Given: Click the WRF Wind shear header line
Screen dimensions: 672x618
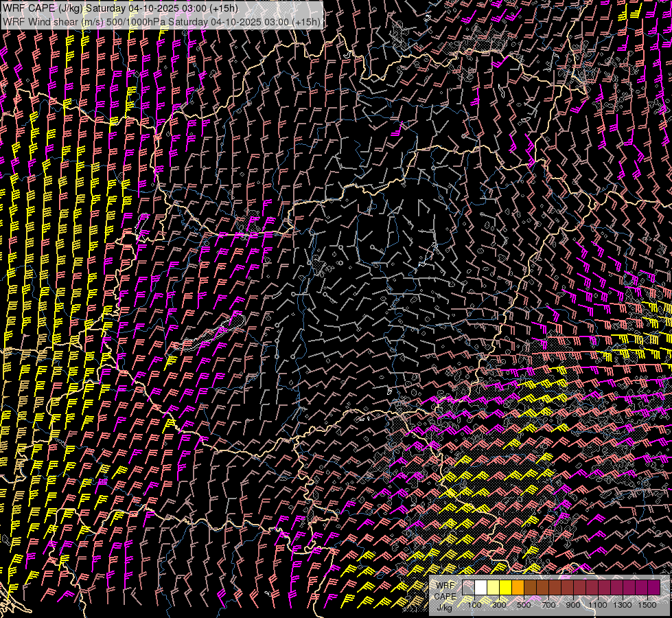Looking at the screenshot, I should click(161, 22).
